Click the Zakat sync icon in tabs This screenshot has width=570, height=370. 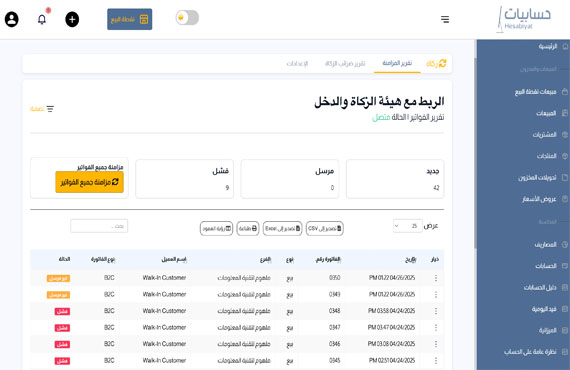click(x=442, y=63)
